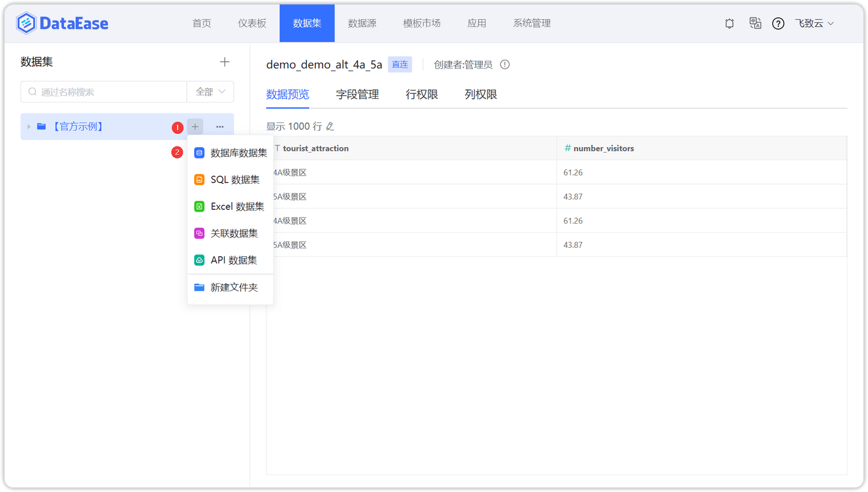Screen dimensions: 868x492
Task: Go to 首页 in top navigation
Action: [x=202, y=24]
